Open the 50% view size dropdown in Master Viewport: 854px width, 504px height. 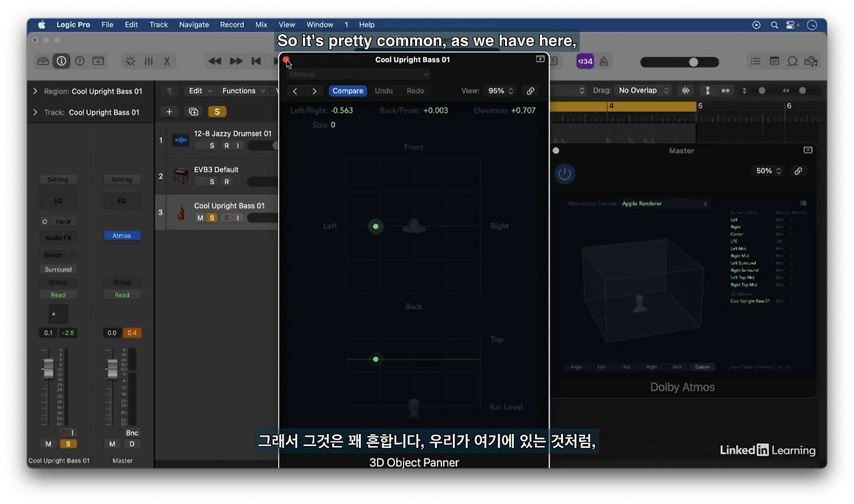[768, 171]
